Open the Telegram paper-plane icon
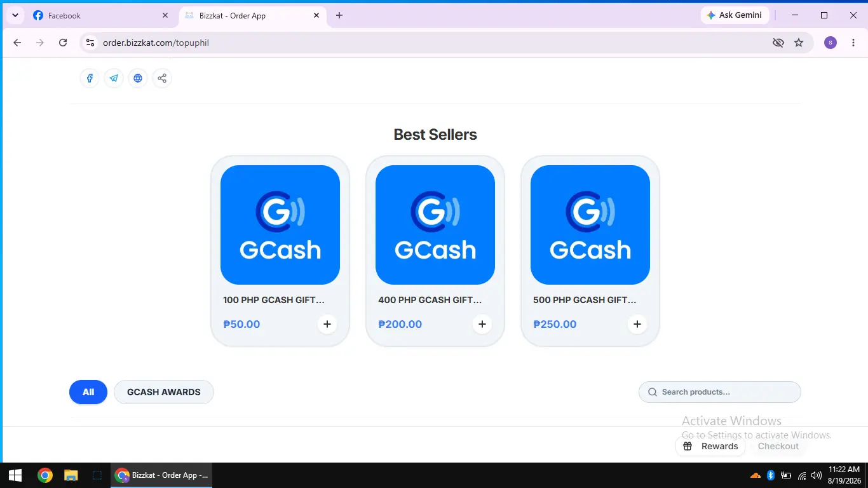868x488 pixels. click(x=114, y=78)
